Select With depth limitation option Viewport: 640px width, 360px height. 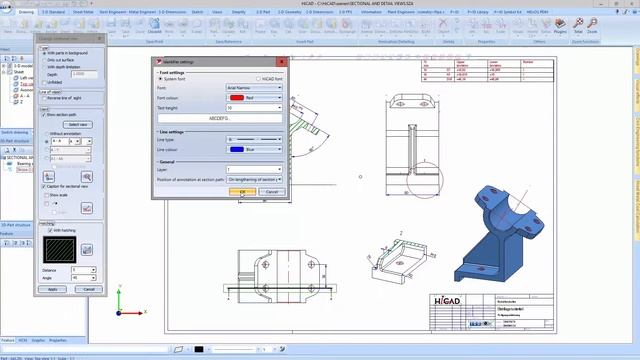[x=45, y=67]
